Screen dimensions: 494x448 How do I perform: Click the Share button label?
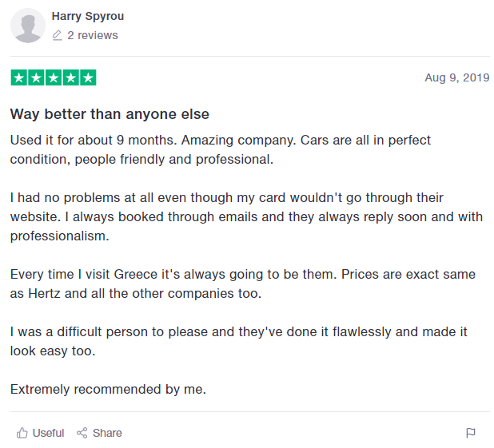click(x=107, y=433)
